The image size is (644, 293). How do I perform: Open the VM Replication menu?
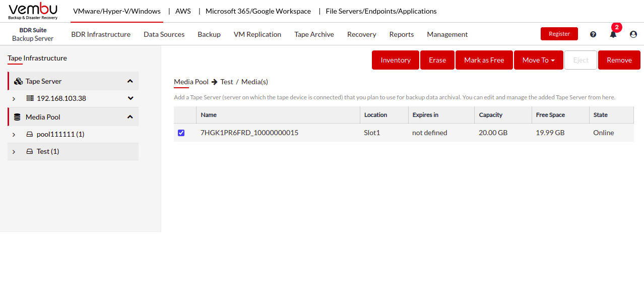[257, 34]
